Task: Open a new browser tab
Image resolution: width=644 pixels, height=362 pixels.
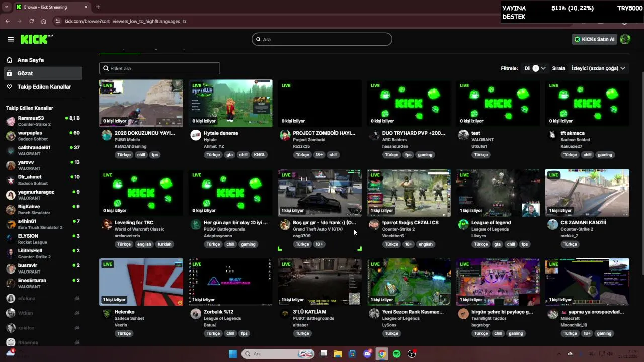Action: (x=98, y=7)
